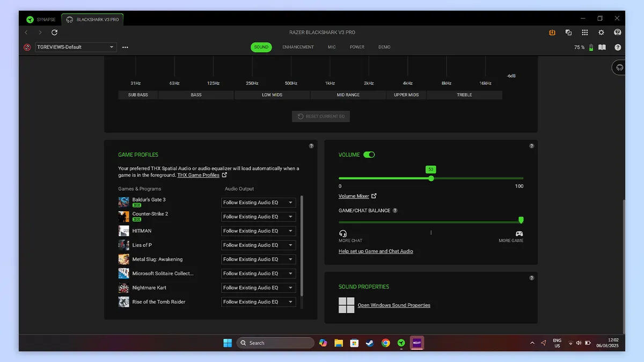Launch Razer Synapse from the taskbar
The width and height of the screenshot is (644, 362).
[x=401, y=343]
